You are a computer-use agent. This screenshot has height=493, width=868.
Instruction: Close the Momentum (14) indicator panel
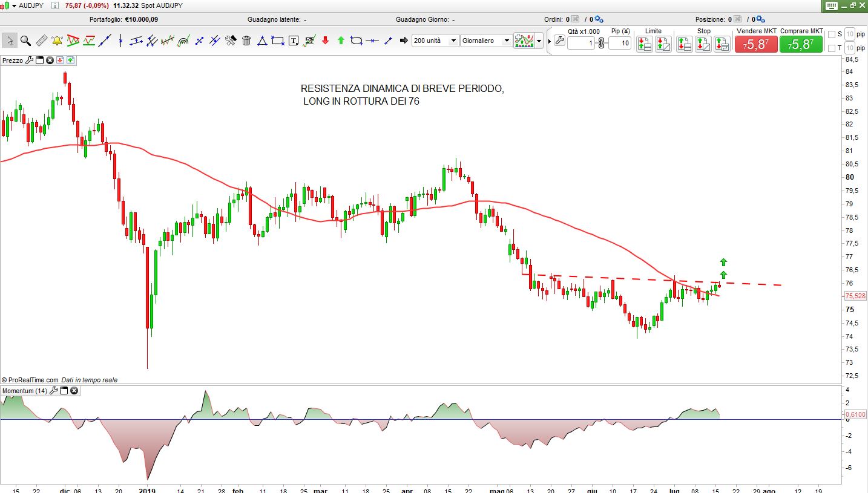point(74,391)
